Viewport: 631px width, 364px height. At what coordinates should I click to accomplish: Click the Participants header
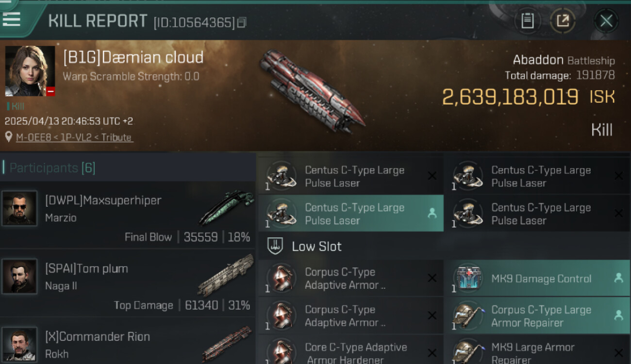point(52,168)
